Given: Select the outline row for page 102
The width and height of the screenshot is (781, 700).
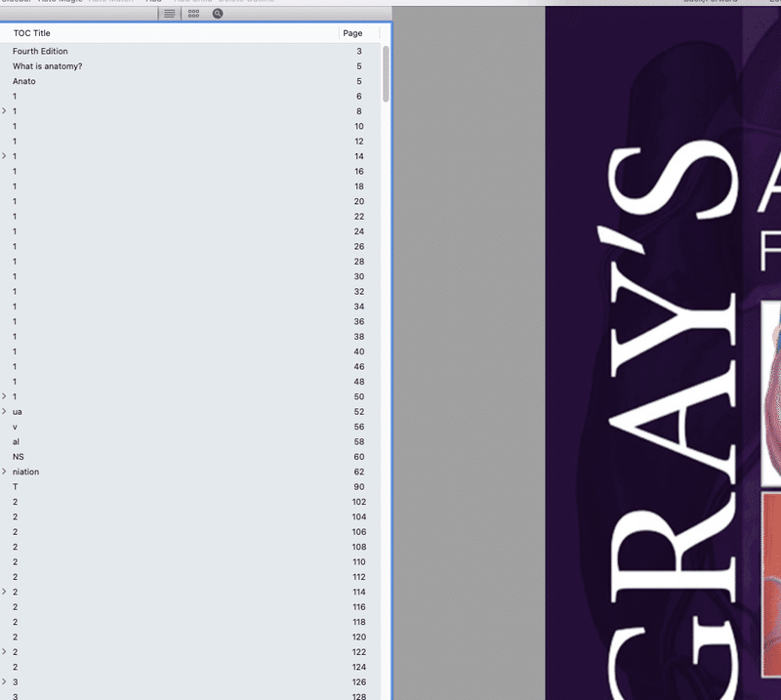Looking at the screenshot, I should point(190,502).
